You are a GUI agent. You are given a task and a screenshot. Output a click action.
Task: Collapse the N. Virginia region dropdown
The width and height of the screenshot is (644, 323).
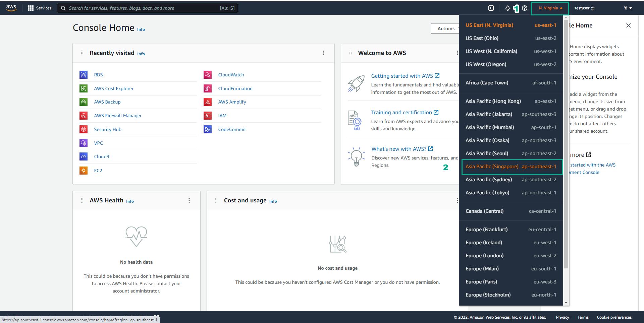[550, 8]
